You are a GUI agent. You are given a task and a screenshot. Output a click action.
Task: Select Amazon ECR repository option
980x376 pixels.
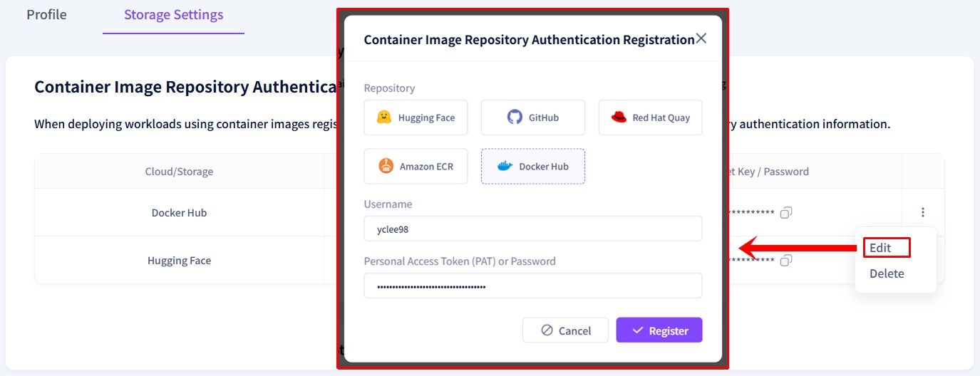[416, 167]
